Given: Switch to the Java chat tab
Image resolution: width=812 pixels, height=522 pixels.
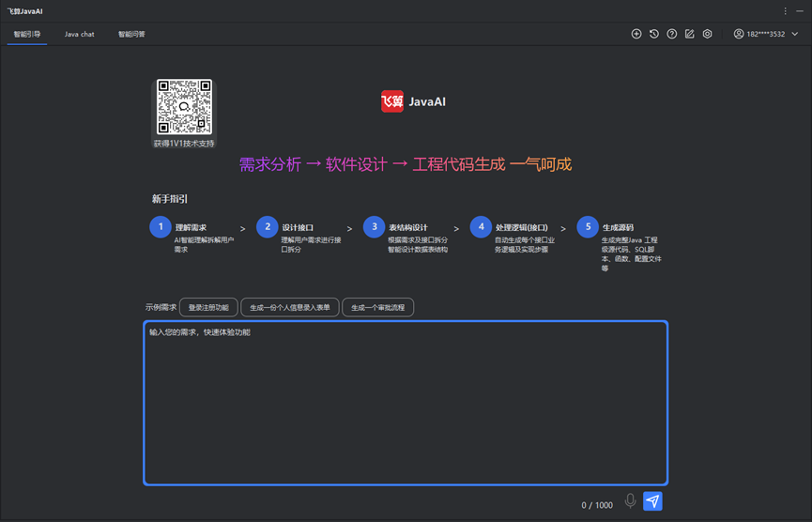Looking at the screenshot, I should pyautogui.click(x=79, y=34).
